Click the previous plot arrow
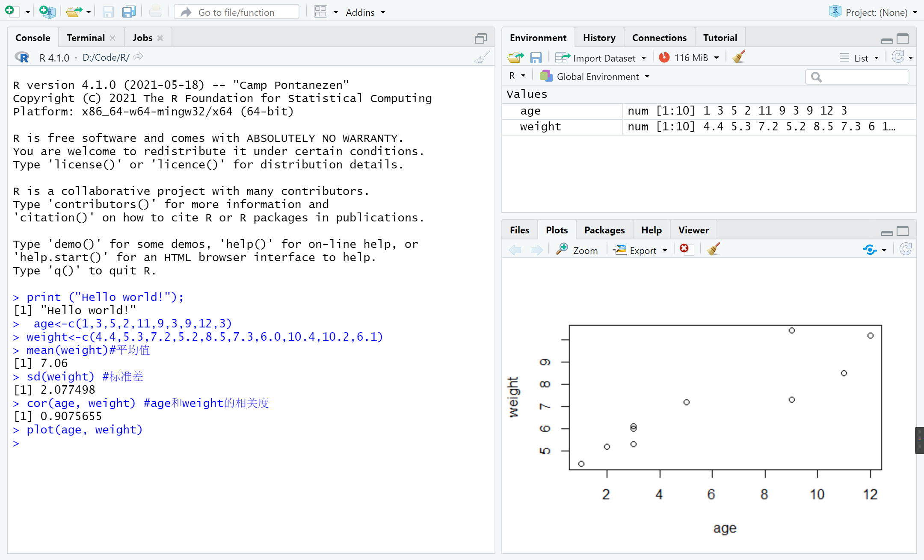 [515, 250]
